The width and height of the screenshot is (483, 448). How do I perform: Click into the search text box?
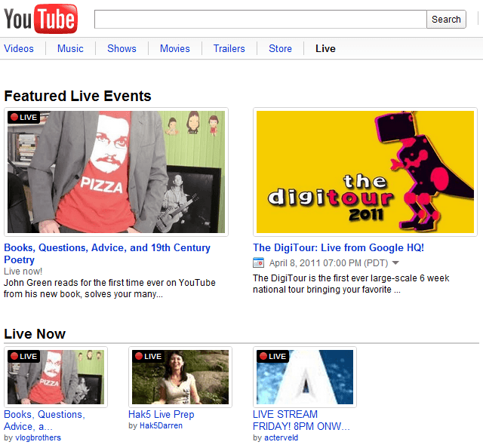(x=260, y=20)
